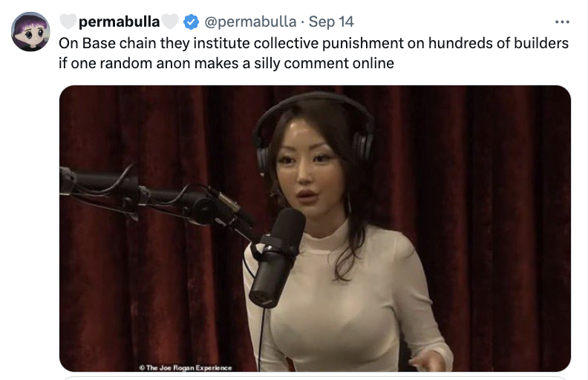This screenshot has width=588, height=380.
Task: Click the white heart after permabulla name
Action: tap(170, 22)
